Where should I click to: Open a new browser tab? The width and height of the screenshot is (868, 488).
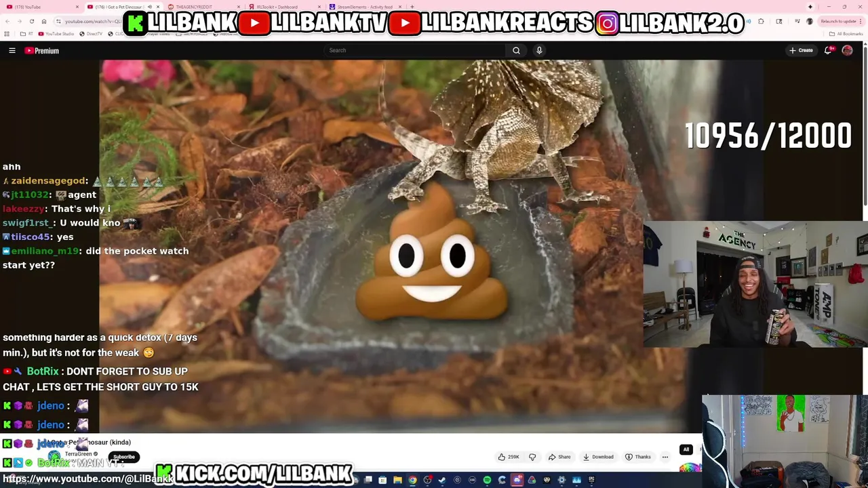(x=412, y=7)
